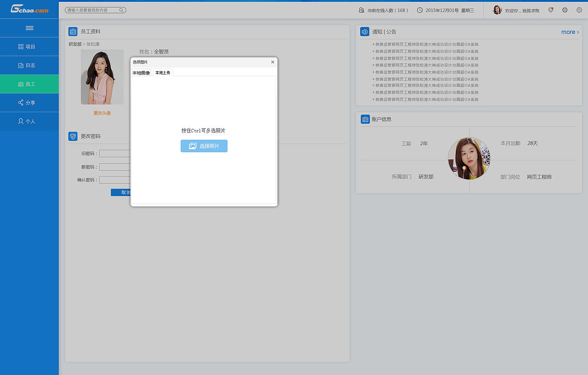Open the settings gear icon
Screen dimensions: 588x375
pyautogui.click(x=565, y=10)
